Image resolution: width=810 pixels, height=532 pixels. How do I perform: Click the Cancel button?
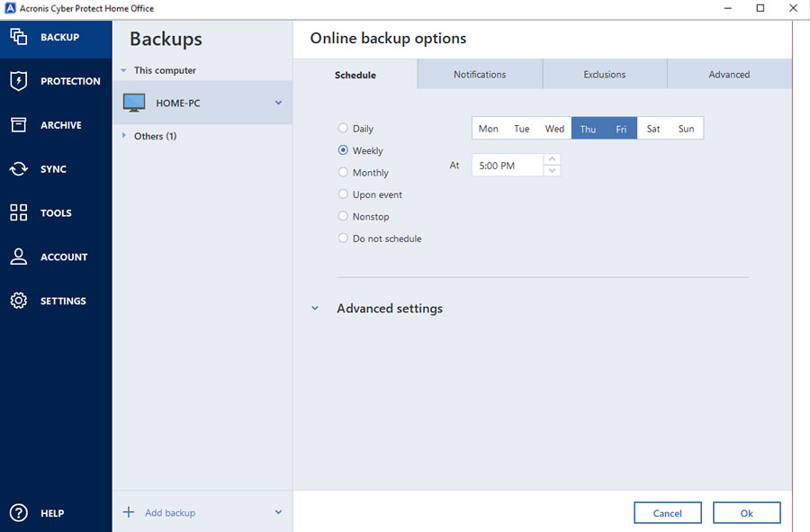668,513
